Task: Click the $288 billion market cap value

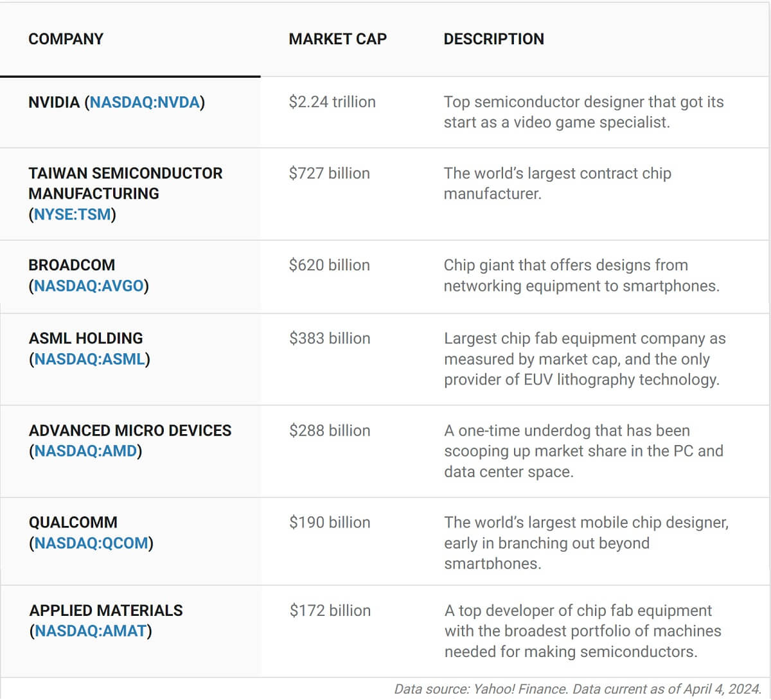Action: 330,430
